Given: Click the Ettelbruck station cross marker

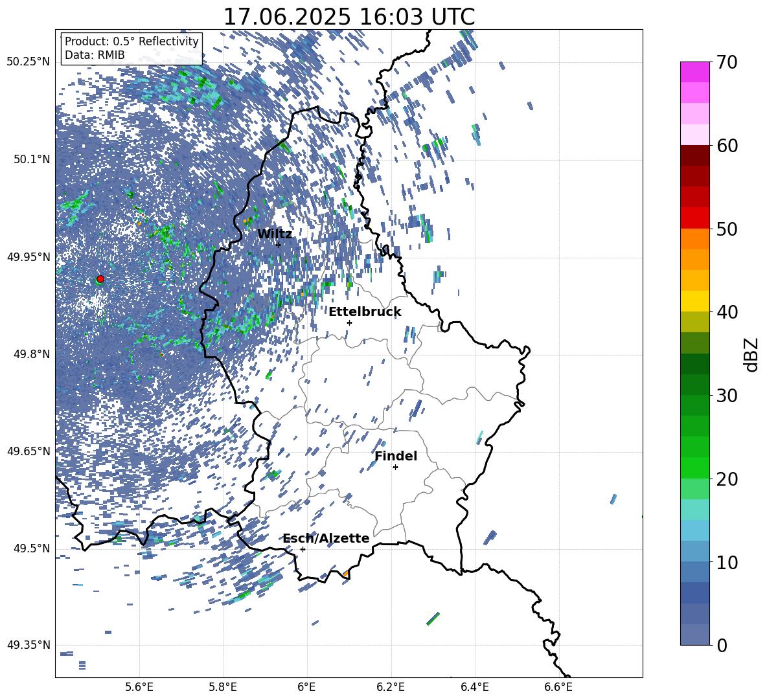Looking at the screenshot, I should [349, 322].
